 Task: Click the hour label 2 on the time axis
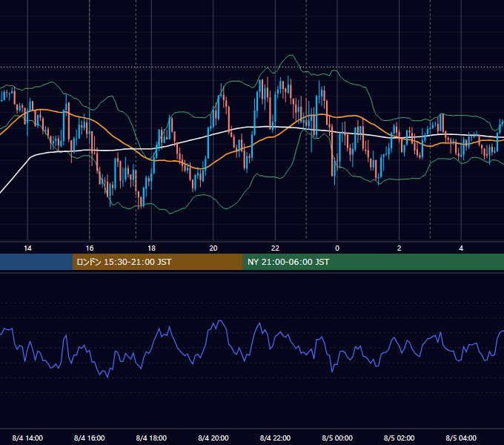pos(399,248)
